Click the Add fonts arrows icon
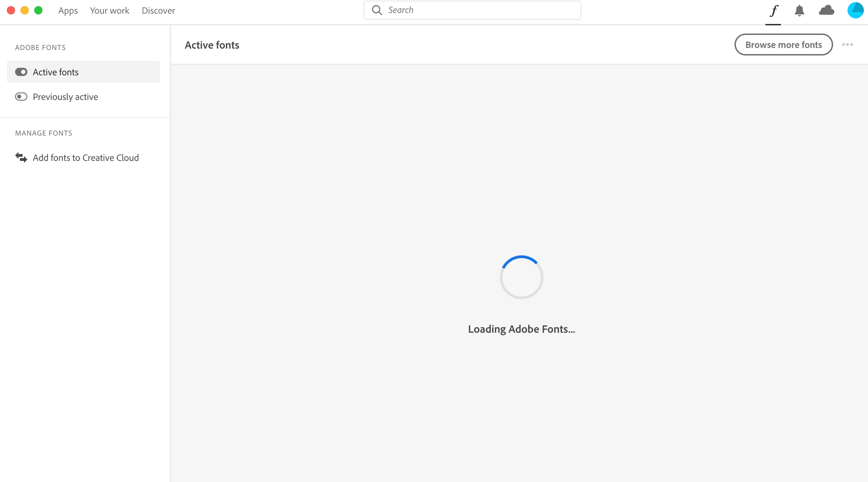This screenshot has width=868, height=482. (21, 157)
